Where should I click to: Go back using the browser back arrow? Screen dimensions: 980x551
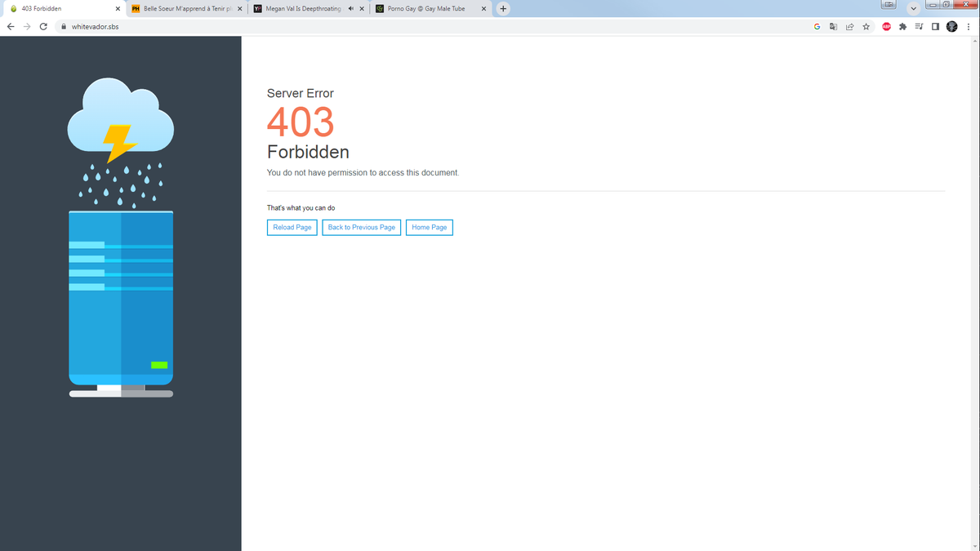[11, 26]
